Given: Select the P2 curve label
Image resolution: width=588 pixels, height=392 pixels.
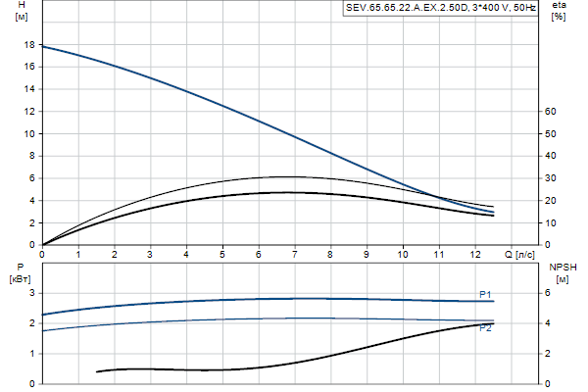Looking at the screenshot, I should (484, 328).
